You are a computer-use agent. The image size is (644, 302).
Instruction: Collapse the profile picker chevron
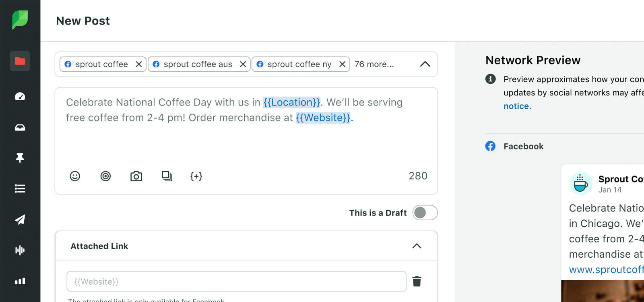point(425,64)
